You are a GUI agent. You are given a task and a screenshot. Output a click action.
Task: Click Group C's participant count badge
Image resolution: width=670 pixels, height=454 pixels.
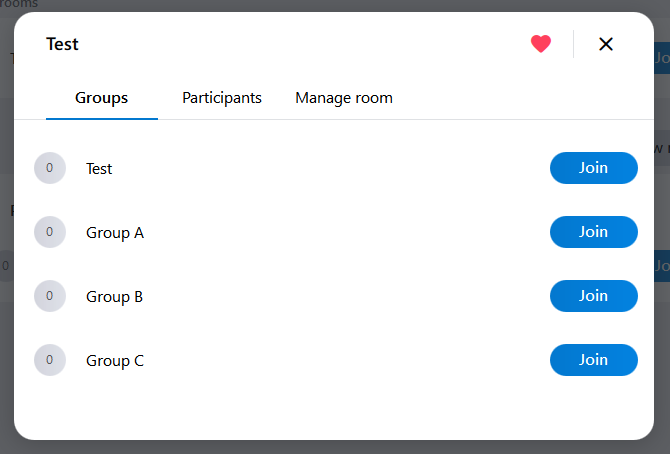[50, 360]
